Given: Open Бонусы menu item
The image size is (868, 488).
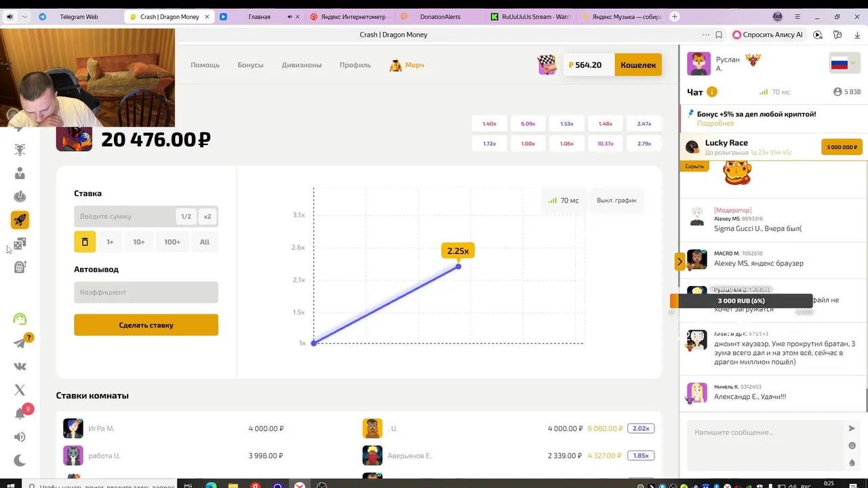Looking at the screenshot, I should (x=250, y=65).
